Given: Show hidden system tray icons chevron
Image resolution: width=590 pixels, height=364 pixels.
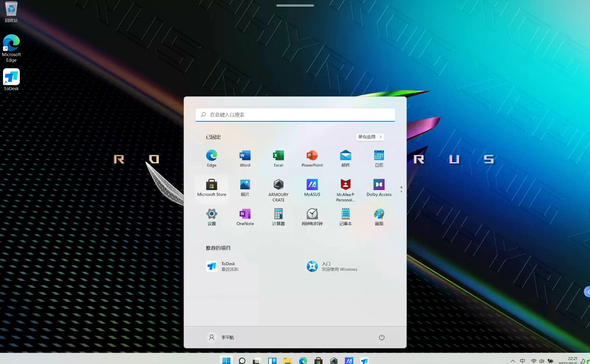Looking at the screenshot, I should click(513, 361).
